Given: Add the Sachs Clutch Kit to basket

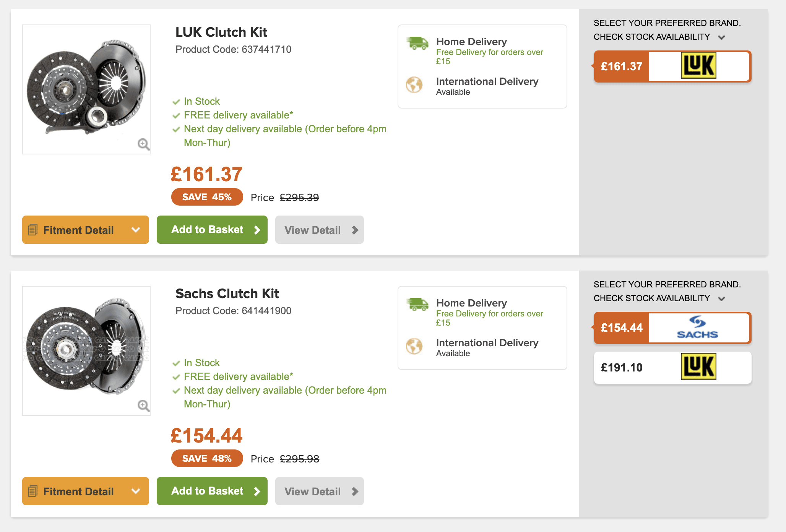Looking at the screenshot, I should point(212,491).
